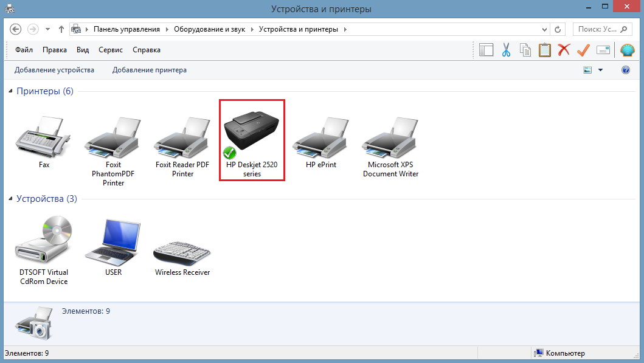This screenshot has height=363, width=644.
Task: Select the DTSOFT Virtual CdRom Device
Action: point(44,251)
